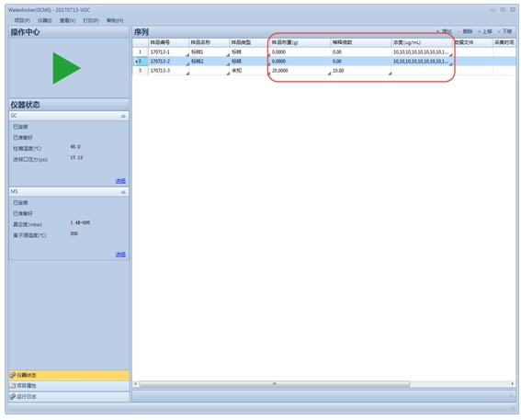Move the row up with 上移

point(485,31)
